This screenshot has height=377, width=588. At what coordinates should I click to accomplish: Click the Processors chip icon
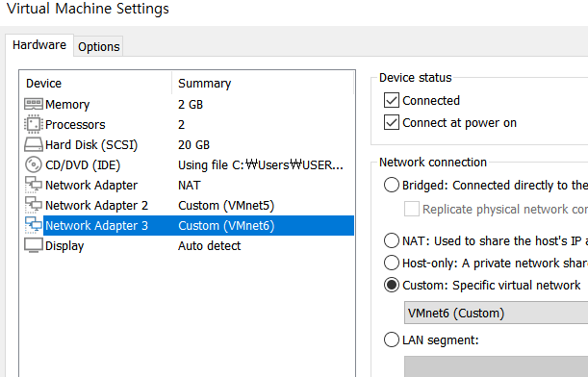pyautogui.click(x=34, y=124)
